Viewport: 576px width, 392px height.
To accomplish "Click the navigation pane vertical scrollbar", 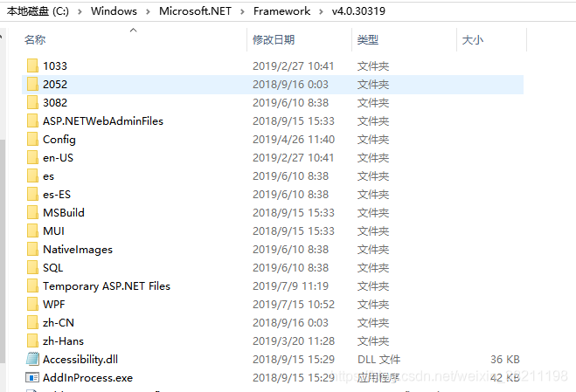I will 3,251.
